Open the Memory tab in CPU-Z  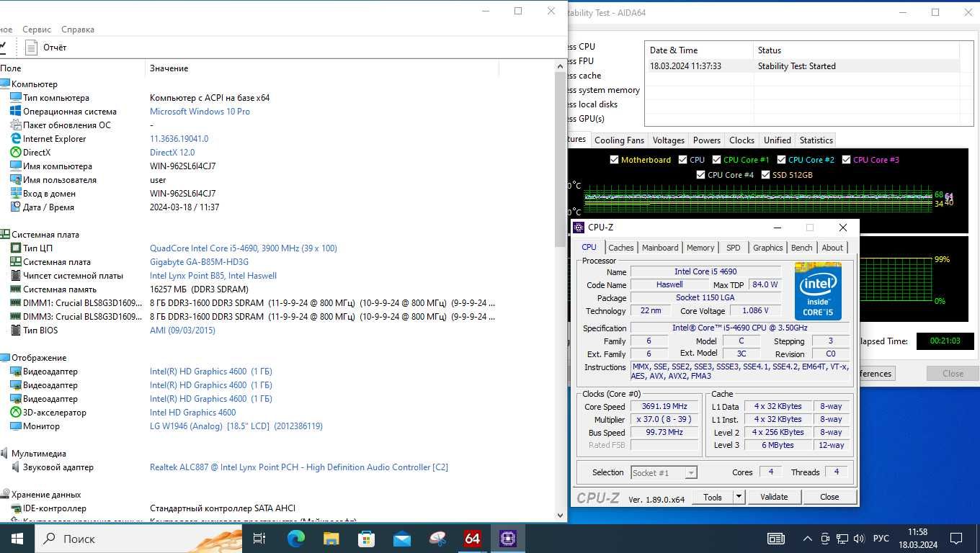[x=700, y=248]
